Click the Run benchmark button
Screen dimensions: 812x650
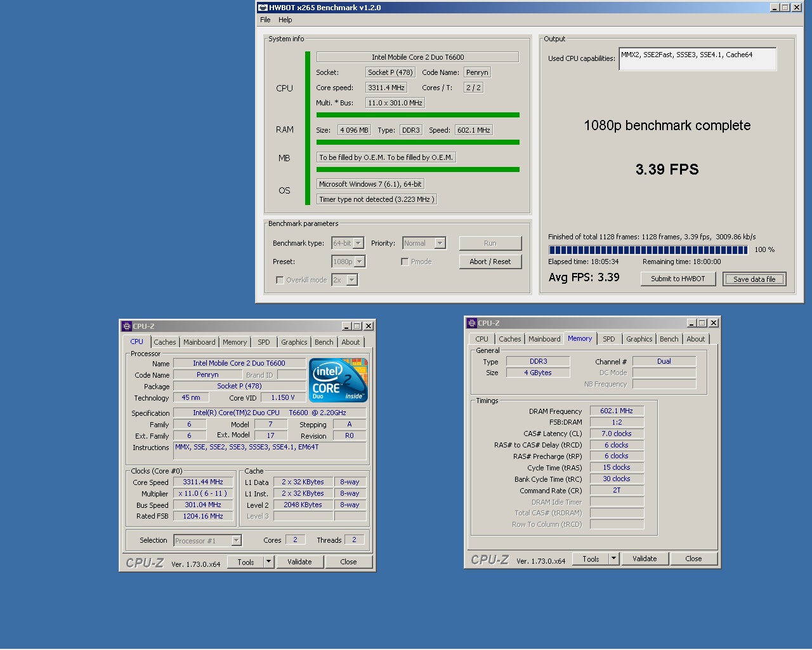(490, 243)
